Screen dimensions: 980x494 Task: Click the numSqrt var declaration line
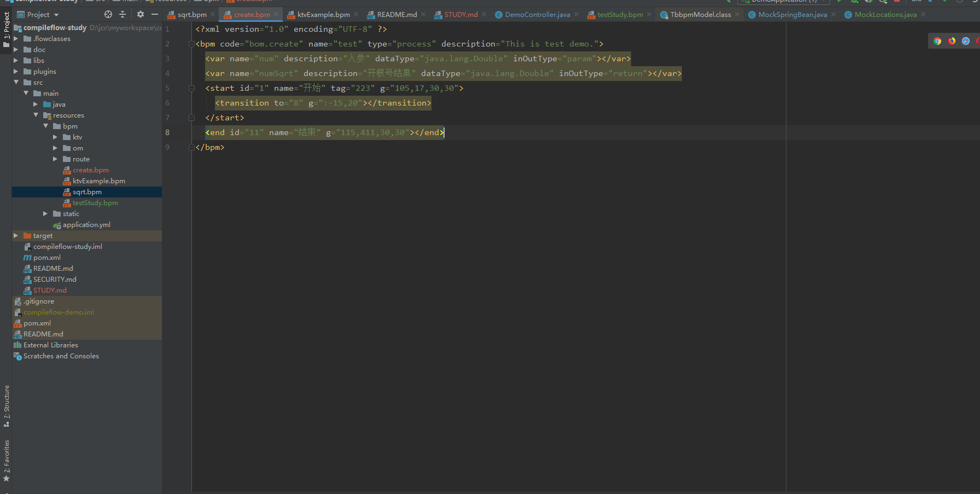444,73
